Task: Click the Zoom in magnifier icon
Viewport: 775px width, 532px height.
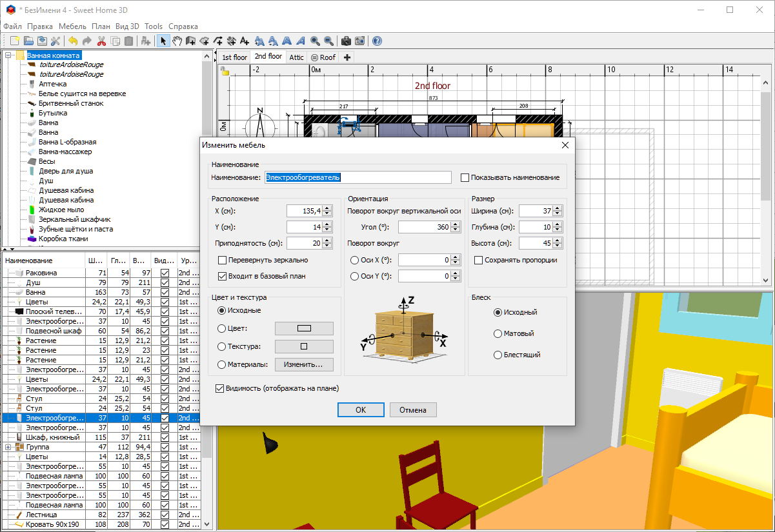Action: coord(315,41)
